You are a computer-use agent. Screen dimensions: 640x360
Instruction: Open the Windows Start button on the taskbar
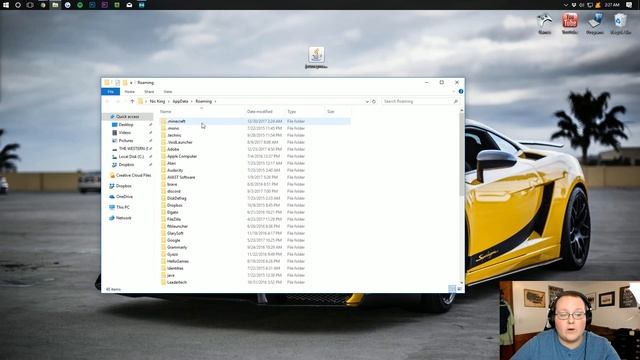(6, 5)
